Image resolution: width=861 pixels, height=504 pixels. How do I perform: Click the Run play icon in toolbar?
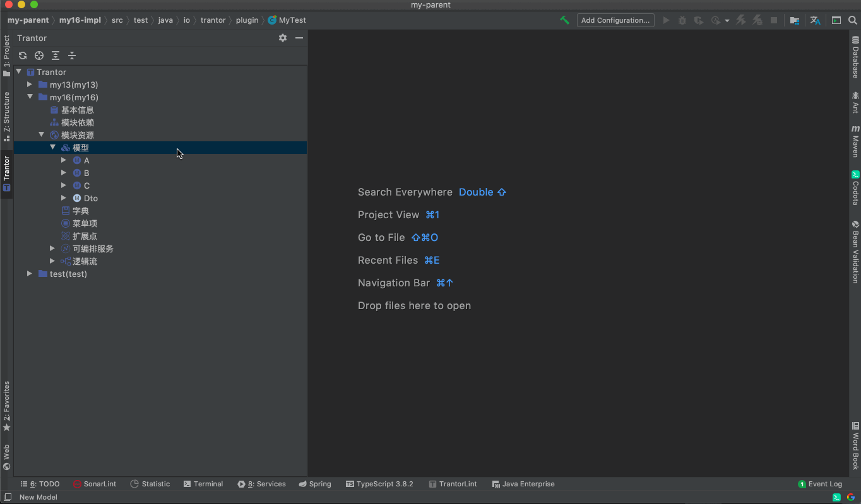[x=666, y=20]
